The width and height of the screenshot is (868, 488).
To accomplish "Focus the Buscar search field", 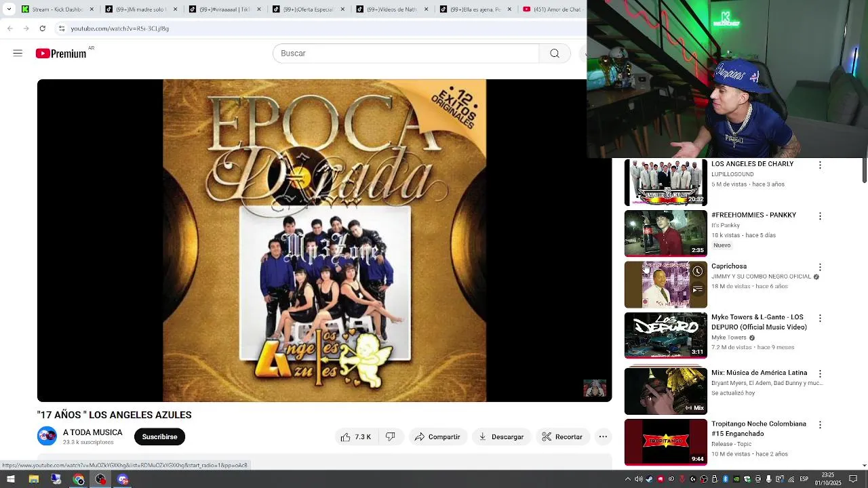I will (406, 54).
